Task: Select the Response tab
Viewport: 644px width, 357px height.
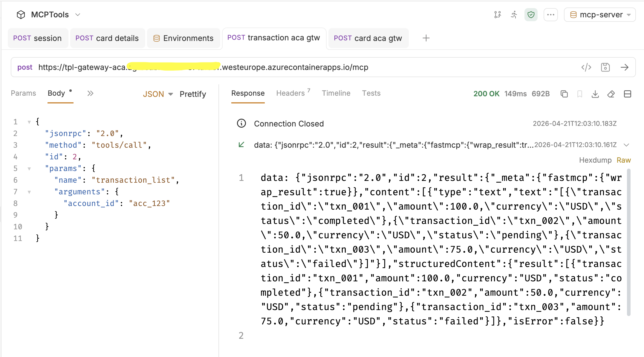Action: pyautogui.click(x=248, y=93)
